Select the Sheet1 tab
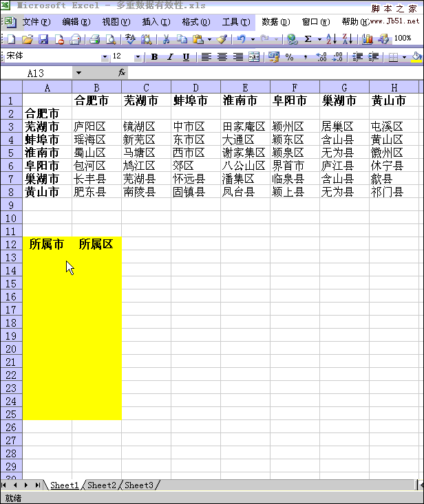 [64, 485]
